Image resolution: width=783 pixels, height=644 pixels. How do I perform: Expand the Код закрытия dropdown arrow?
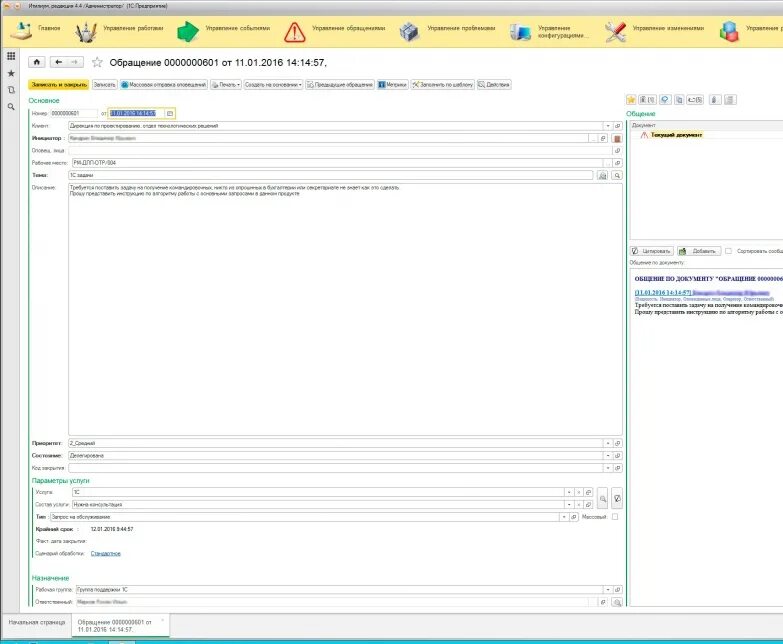click(608, 468)
